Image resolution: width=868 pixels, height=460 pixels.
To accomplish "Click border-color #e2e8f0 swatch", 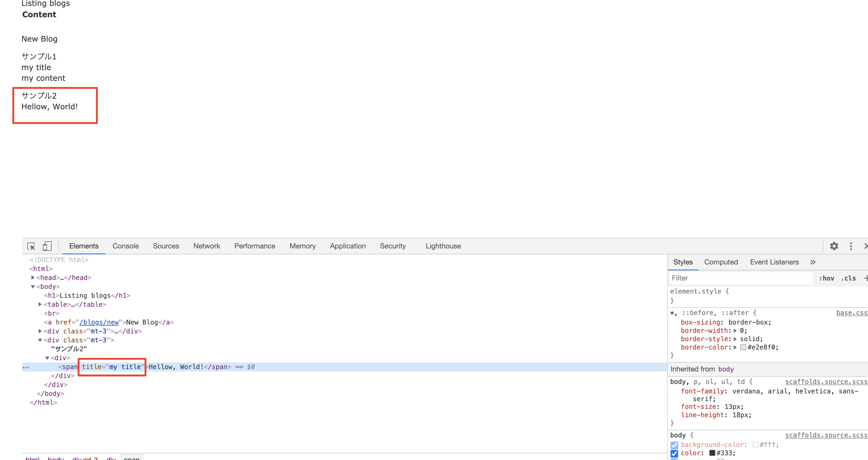I will point(743,347).
